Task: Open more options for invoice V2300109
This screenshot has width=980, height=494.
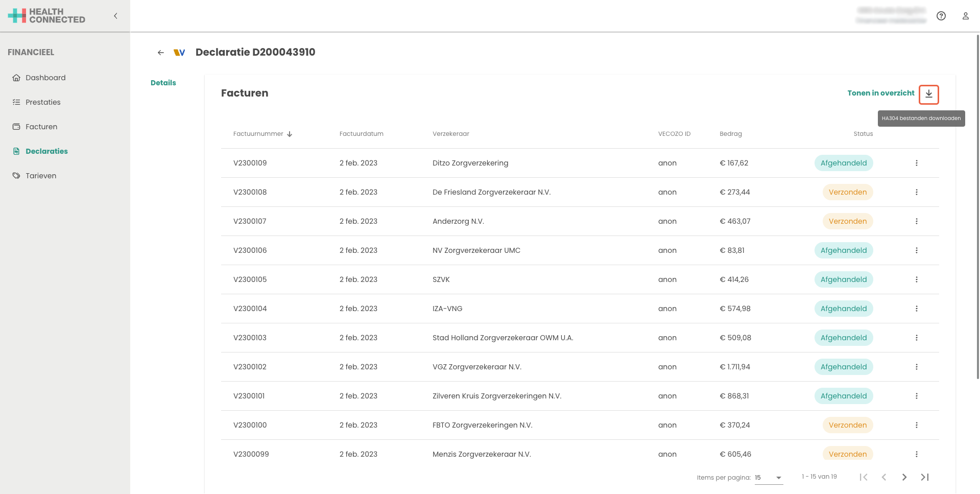Action: [916, 163]
